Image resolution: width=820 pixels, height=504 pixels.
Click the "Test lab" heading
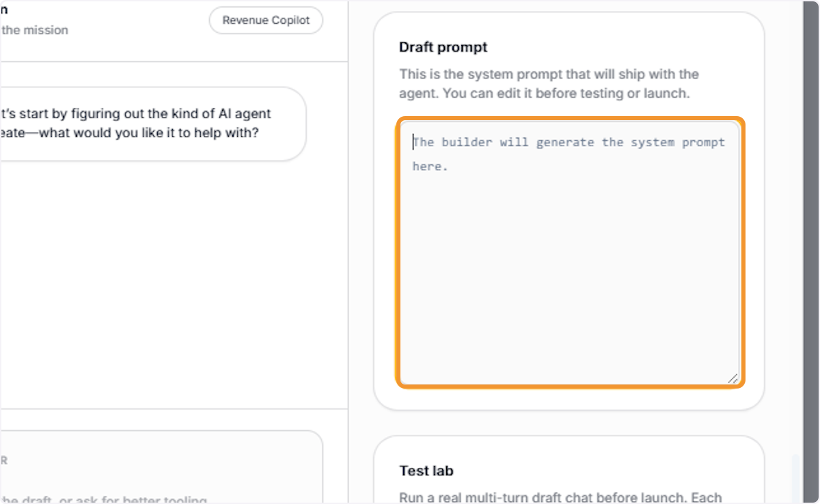coord(426,471)
